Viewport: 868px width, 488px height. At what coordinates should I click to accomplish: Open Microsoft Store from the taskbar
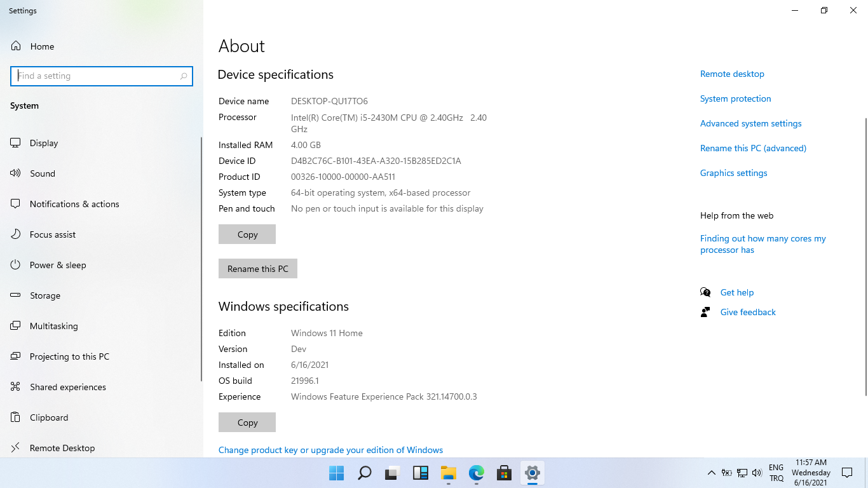(x=505, y=473)
